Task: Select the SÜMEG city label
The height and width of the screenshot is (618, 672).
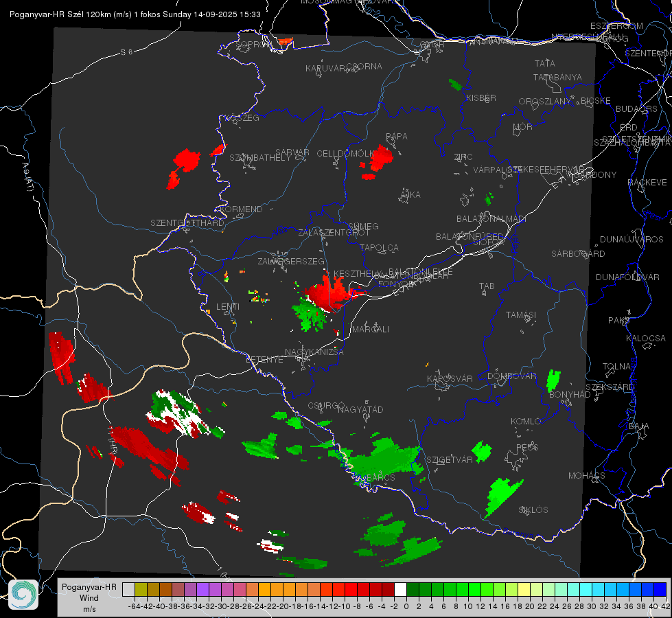Action: (x=363, y=226)
